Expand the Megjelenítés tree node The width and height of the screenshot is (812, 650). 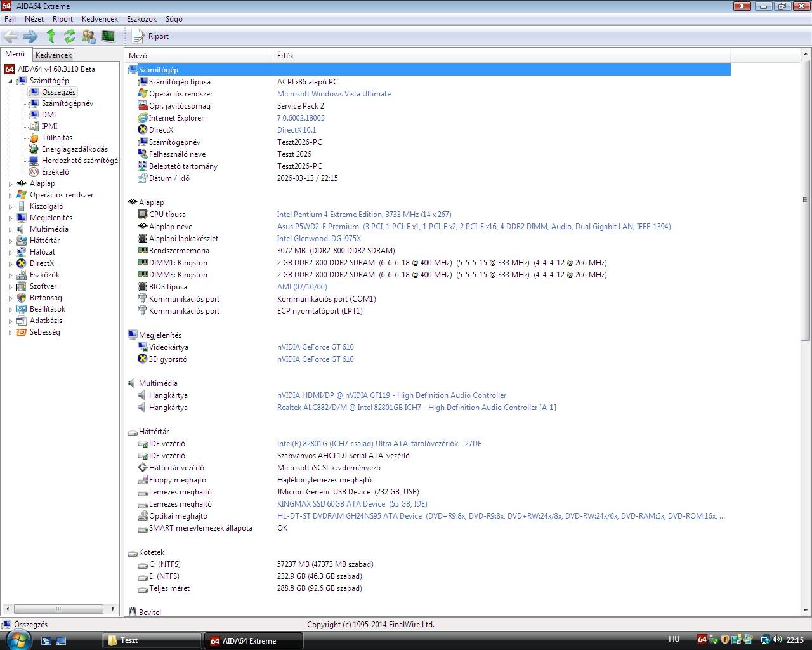[x=10, y=218]
